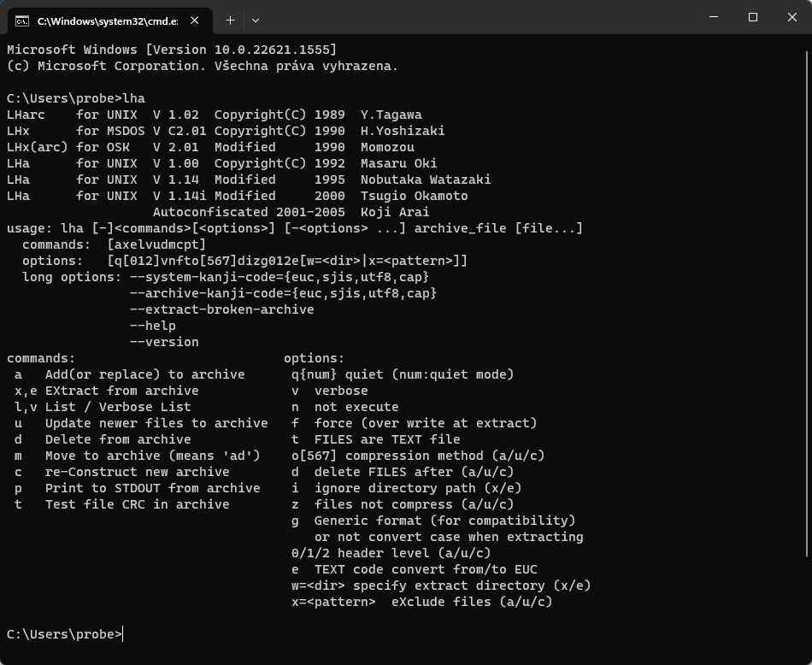
Task: Expand the new tab profile dropdown
Action: tap(256, 20)
